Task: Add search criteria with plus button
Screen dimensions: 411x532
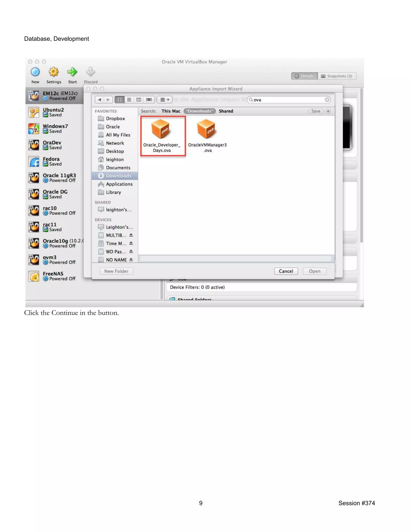Action: pyautogui.click(x=328, y=111)
